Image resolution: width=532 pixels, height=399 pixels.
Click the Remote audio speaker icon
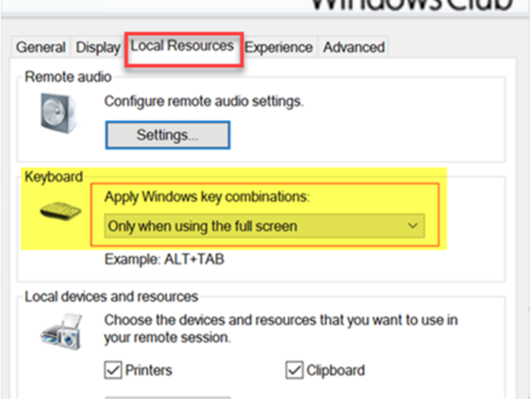click(x=58, y=113)
